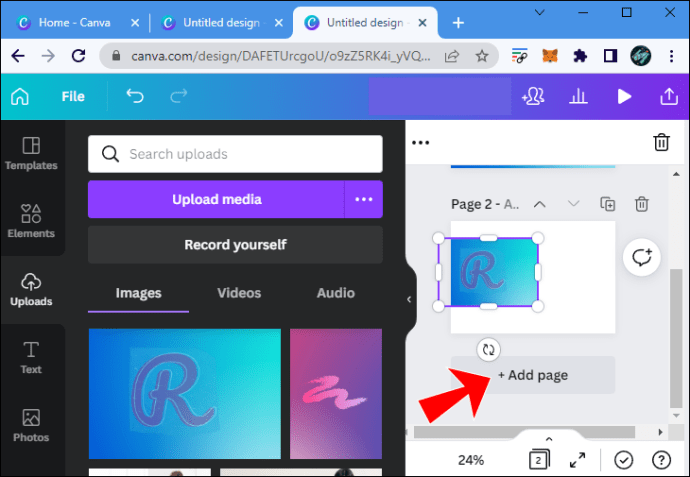690x477 pixels.
Task: Open the share/export upload icon
Action: pyautogui.click(x=669, y=96)
